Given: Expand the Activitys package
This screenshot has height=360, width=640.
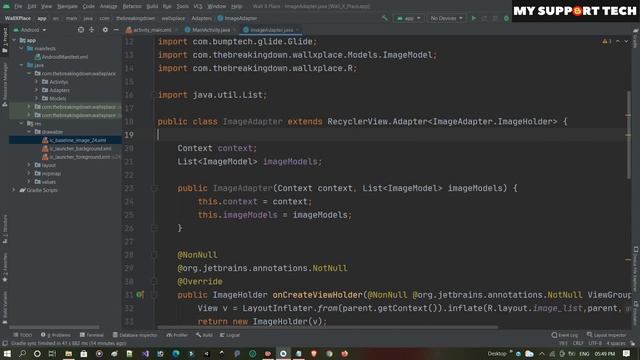Looking at the screenshot, I should click(x=37, y=82).
